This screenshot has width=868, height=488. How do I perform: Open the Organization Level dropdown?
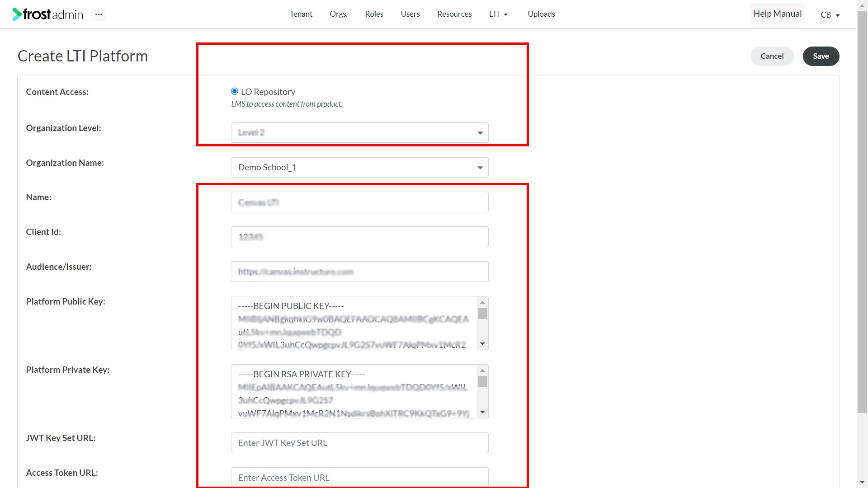tap(360, 133)
